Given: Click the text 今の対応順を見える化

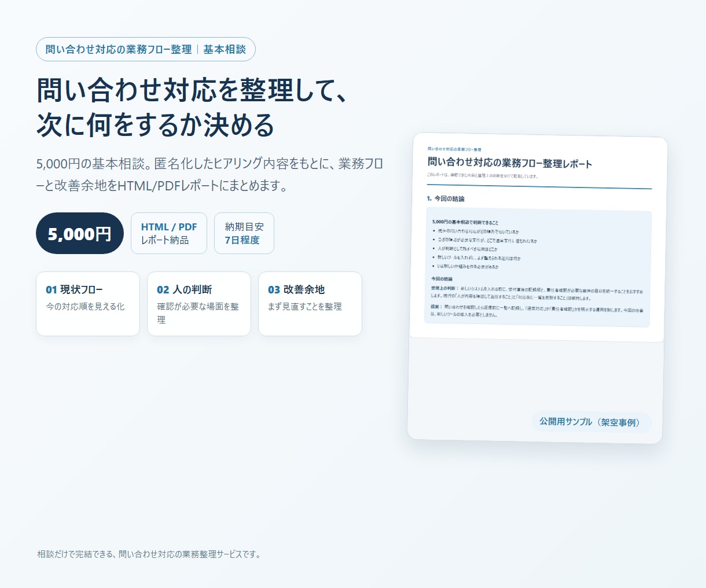Looking at the screenshot, I should click(86, 306).
